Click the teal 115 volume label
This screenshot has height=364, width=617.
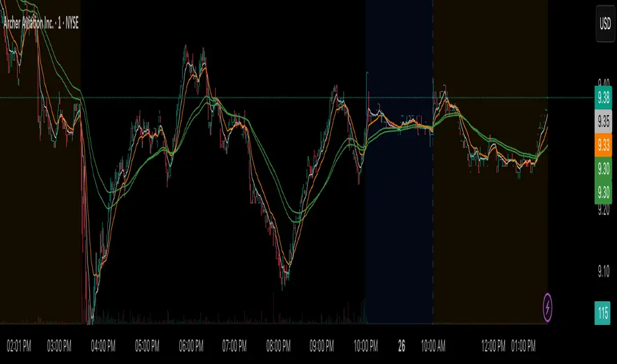pos(602,313)
